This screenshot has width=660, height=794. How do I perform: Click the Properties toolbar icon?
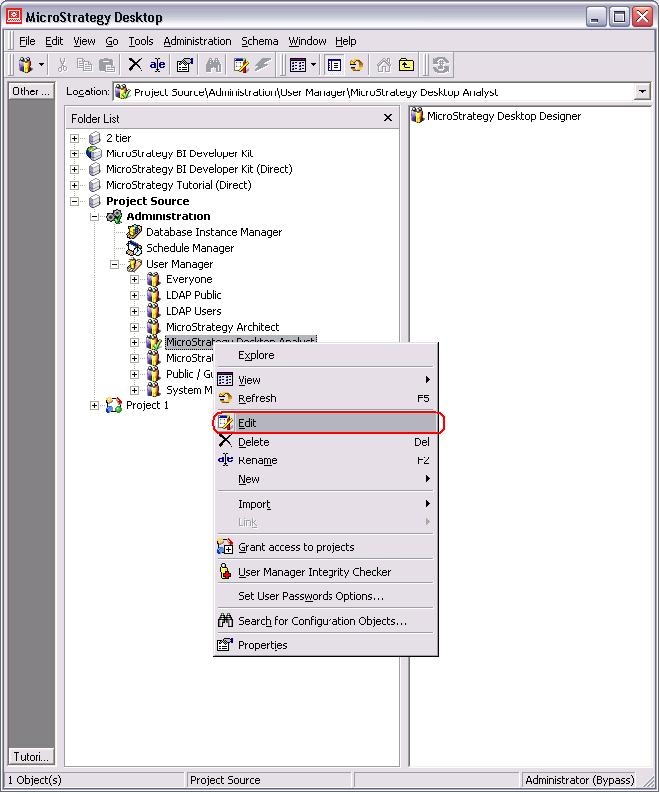185,65
